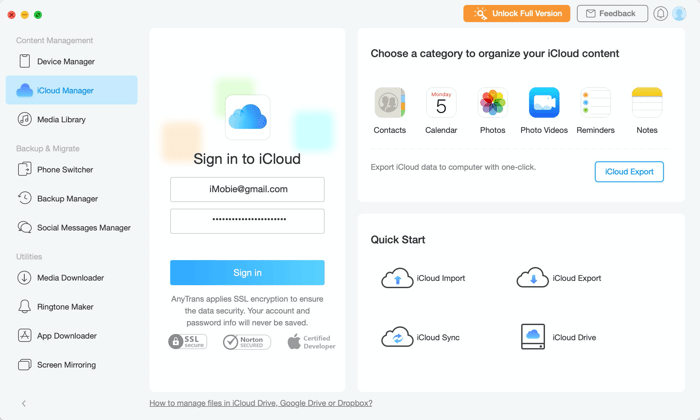Focus the iMobie@gmail.com email field
This screenshot has width=700, height=420.
(247, 189)
